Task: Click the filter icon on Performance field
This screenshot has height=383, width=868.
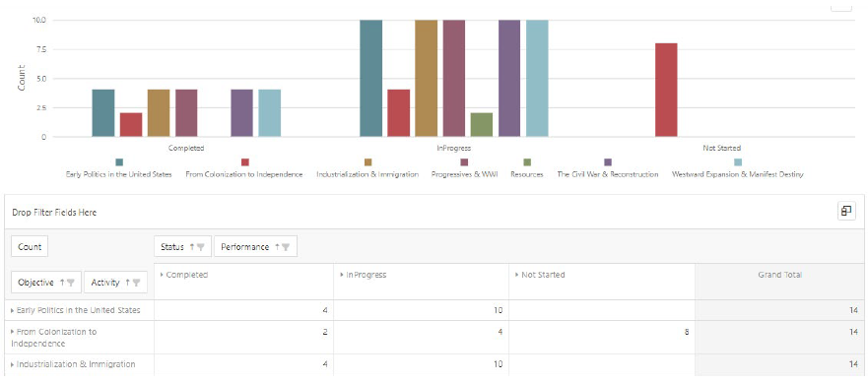Action: [x=286, y=247]
